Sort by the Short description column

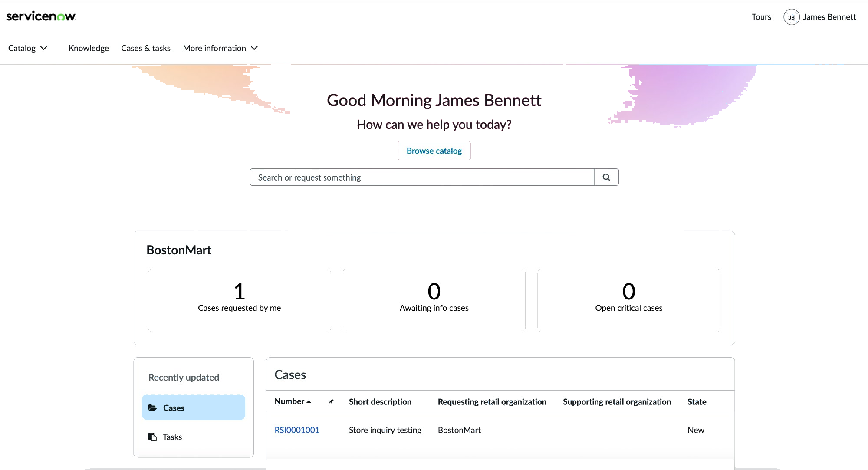coord(380,402)
